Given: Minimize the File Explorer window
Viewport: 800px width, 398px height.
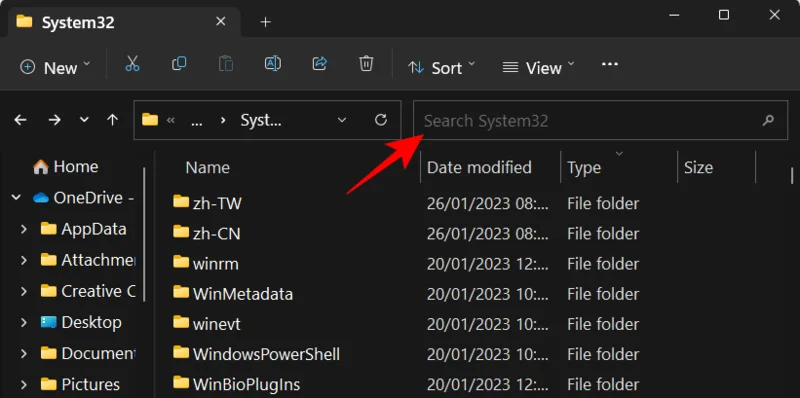Looking at the screenshot, I should coord(674,15).
